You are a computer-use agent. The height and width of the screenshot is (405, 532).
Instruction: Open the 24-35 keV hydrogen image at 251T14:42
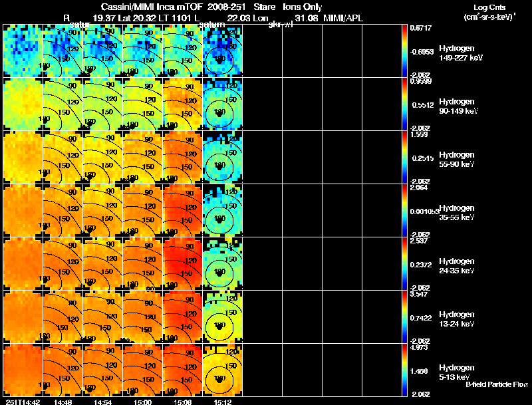click(x=23, y=264)
